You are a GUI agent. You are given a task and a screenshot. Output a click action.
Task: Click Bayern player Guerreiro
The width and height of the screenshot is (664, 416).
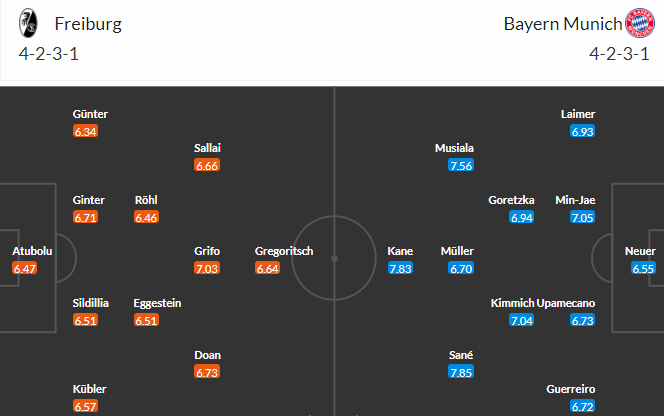(x=570, y=389)
